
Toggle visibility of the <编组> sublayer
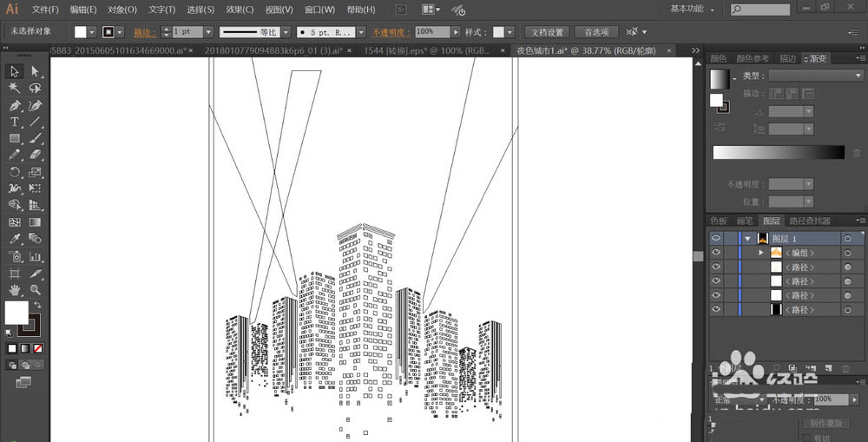pyautogui.click(x=716, y=253)
